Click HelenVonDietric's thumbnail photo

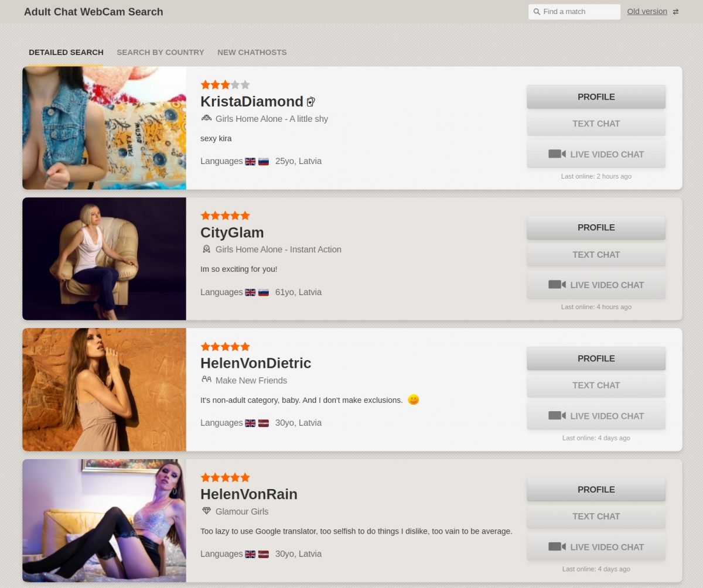[x=104, y=389]
